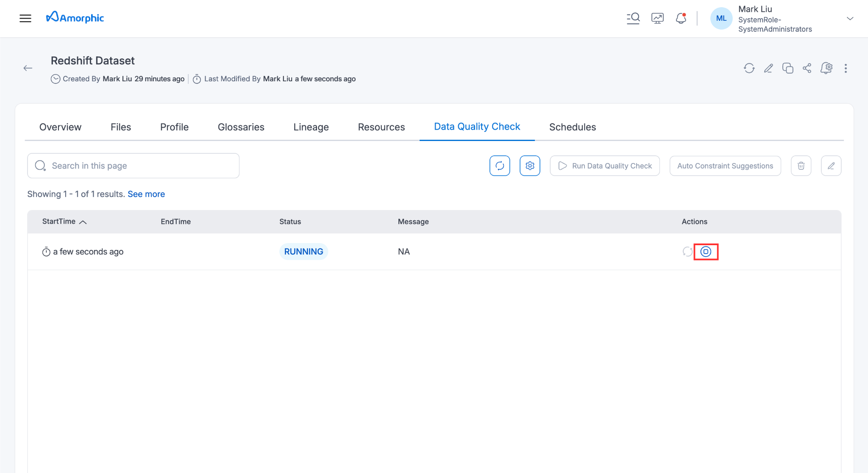Refresh the data quality check list

click(x=500, y=166)
